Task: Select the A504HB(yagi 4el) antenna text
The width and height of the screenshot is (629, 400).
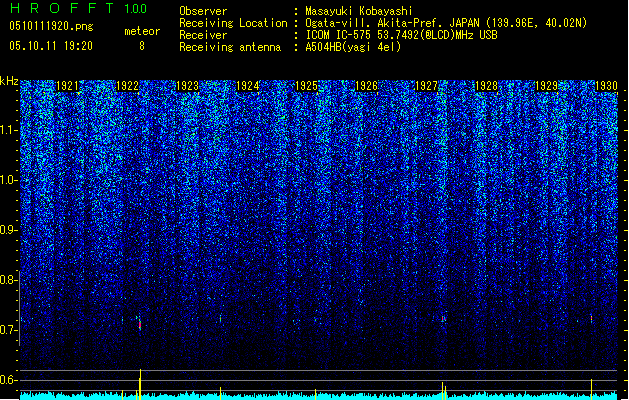Action: pyautogui.click(x=353, y=47)
